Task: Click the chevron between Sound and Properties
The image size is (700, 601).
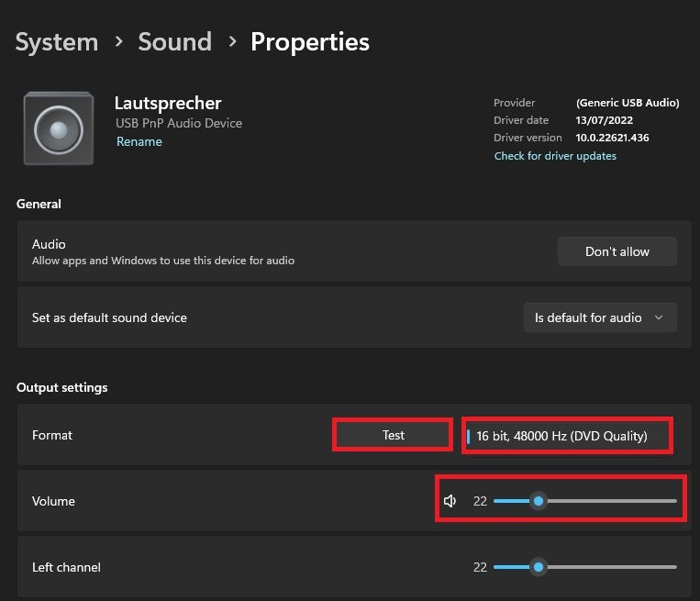Action: 232,42
